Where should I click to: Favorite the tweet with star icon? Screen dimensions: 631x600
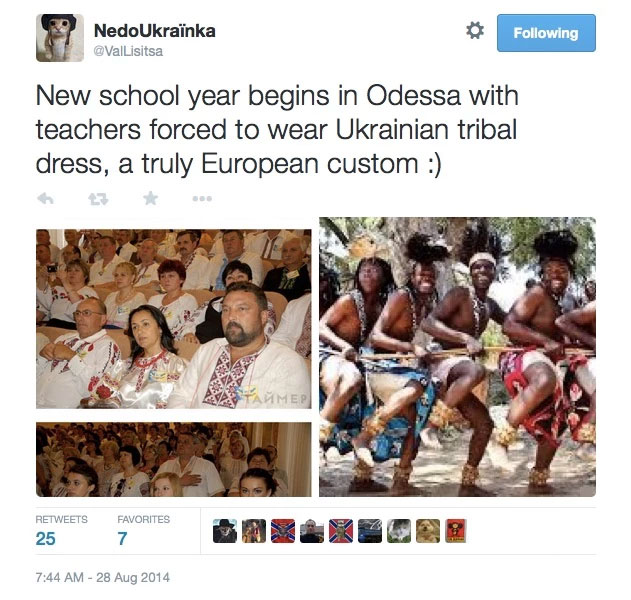[x=151, y=198]
